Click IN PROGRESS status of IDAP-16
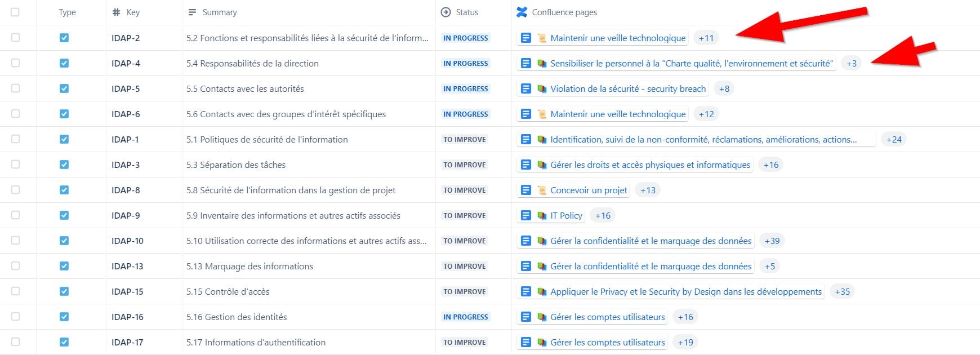This screenshot has width=980, height=355. tap(466, 317)
